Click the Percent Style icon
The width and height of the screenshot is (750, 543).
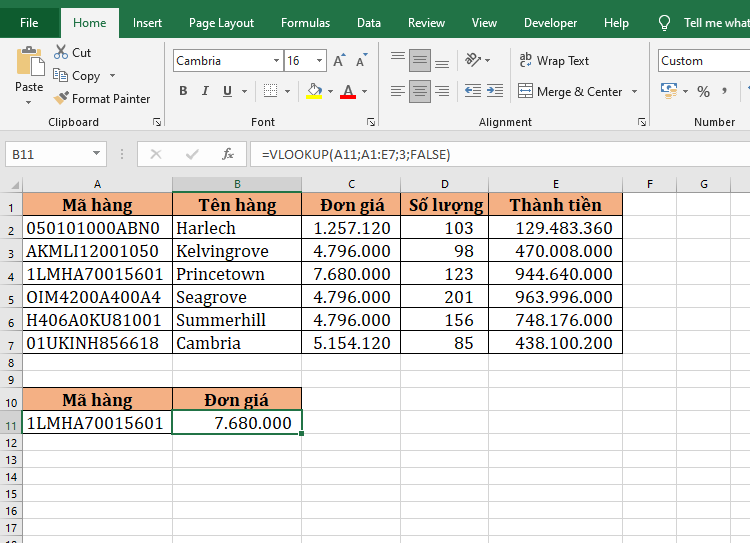704,92
